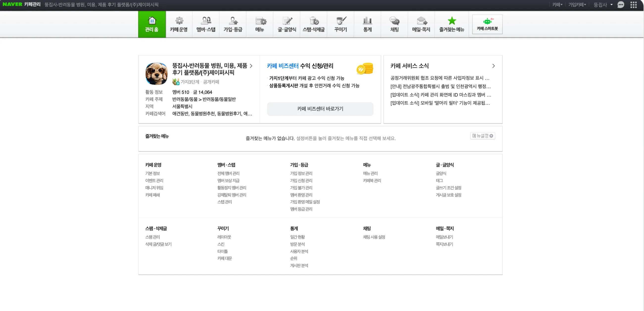This screenshot has width=644, height=311.
Task: Expand the 똥집사 user dropdown
Action: [x=603, y=5]
